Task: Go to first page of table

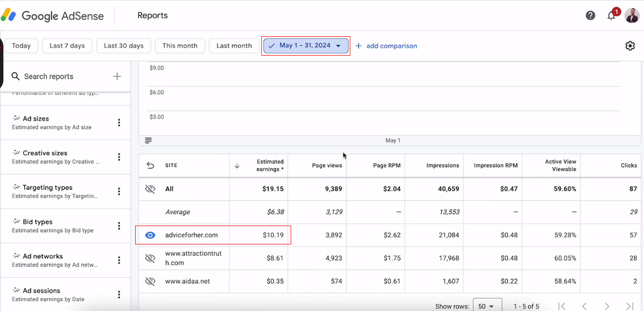Action: [562, 306]
